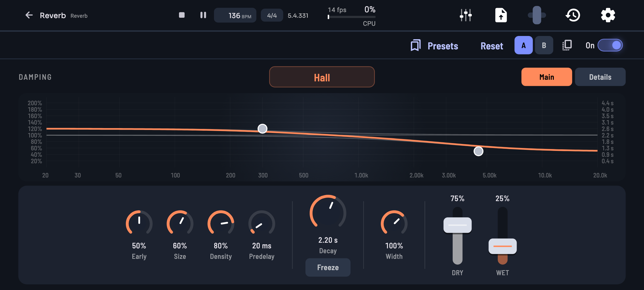Toggle the Freeze button
Screen dimensions: 644x290
328,267
